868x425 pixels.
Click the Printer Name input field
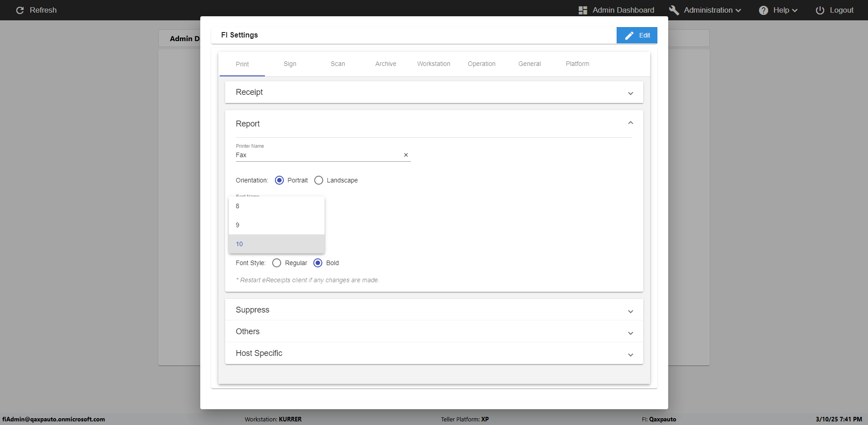pos(316,155)
